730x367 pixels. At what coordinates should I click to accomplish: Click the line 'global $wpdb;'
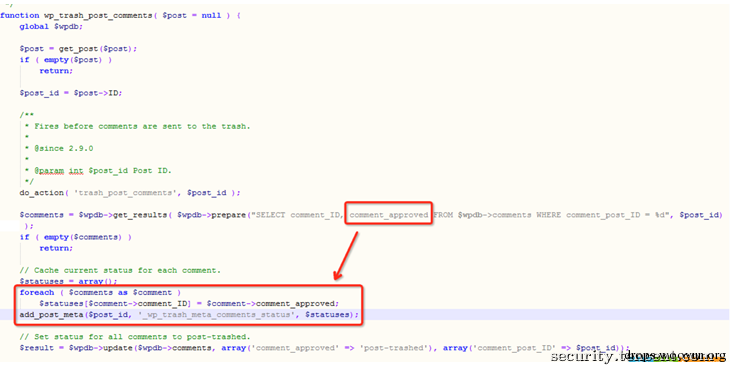[x=51, y=27]
